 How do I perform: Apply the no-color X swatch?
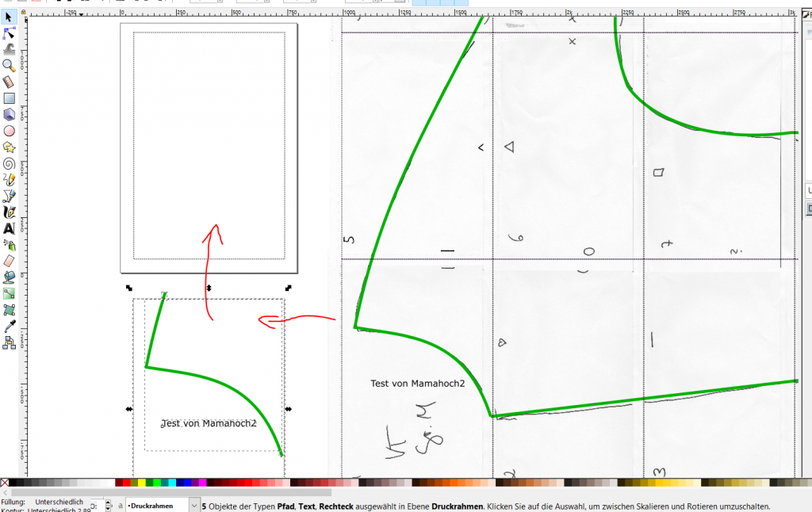pos(5,483)
